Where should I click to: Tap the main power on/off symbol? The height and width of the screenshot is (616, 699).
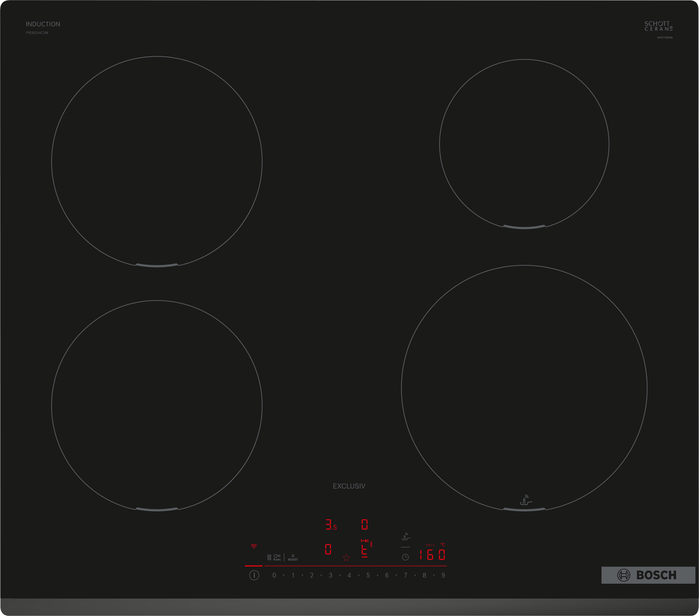click(x=254, y=575)
